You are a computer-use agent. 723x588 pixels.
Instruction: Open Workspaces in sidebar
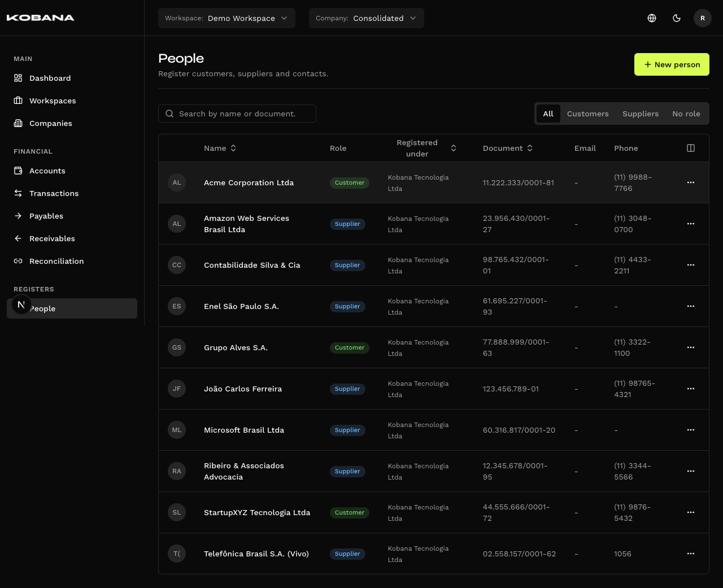coord(72,101)
